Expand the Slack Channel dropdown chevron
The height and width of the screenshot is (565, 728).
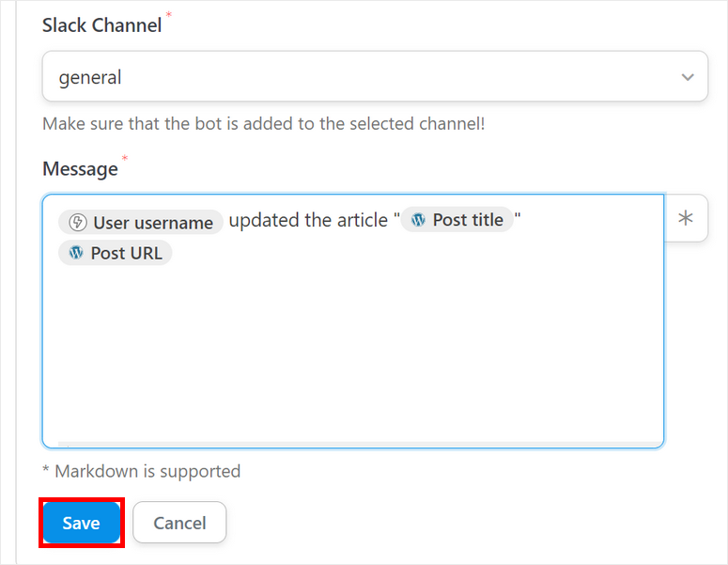pos(688,77)
